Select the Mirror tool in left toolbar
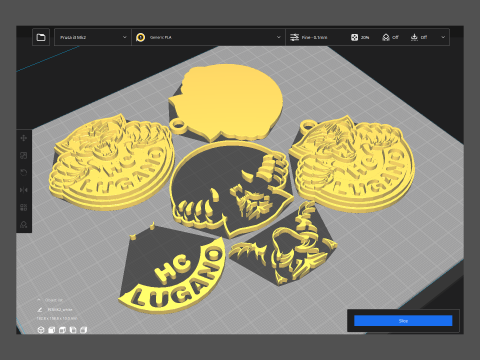This screenshot has width=480, height=360. point(24,190)
